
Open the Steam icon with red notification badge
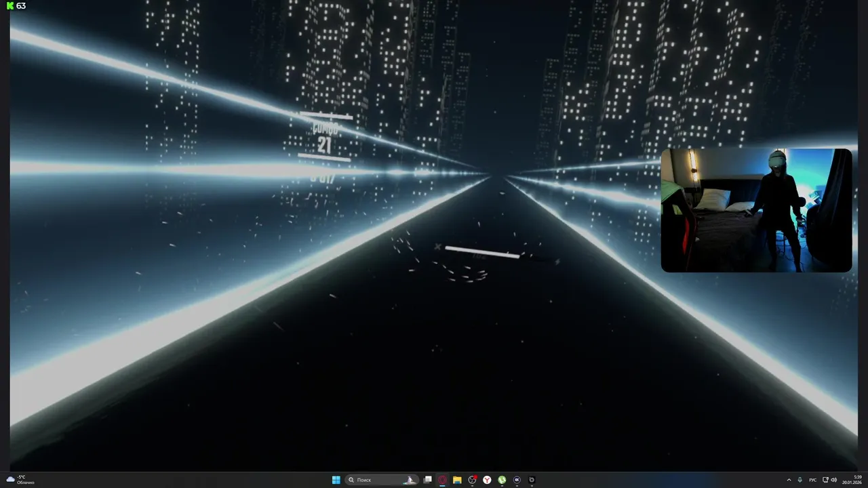click(x=473, y=480)
